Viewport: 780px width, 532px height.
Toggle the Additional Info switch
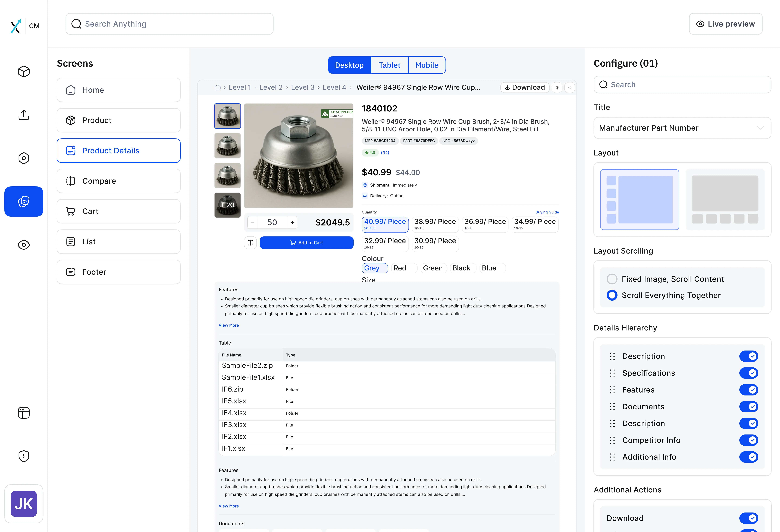(x=749, y=457)
